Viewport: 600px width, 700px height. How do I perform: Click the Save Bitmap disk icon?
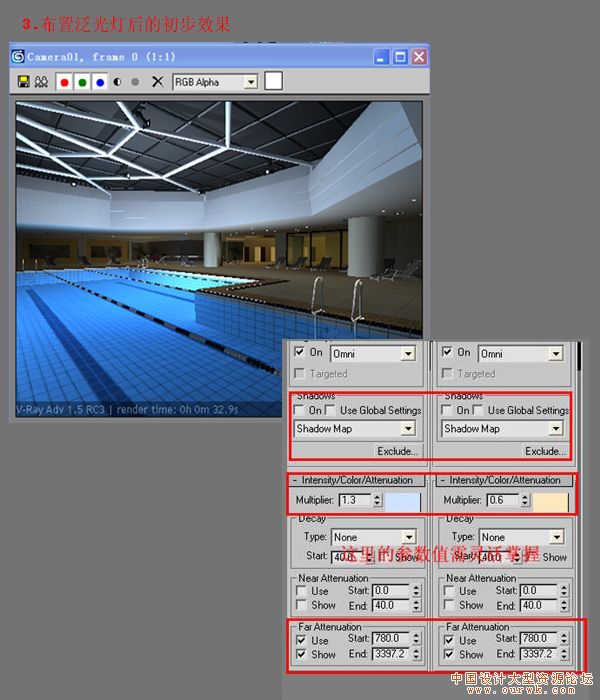[24, 82]
